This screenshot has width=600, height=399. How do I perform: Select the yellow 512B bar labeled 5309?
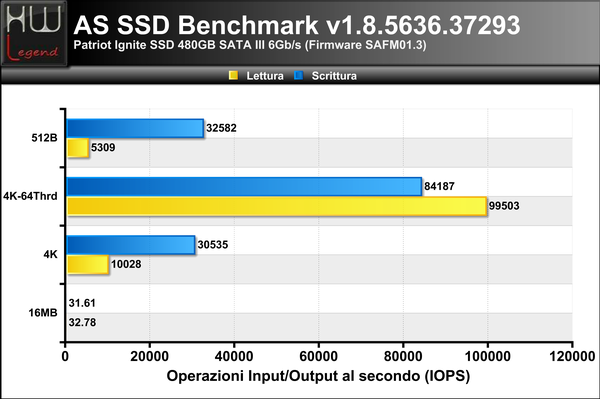tap(78, 148)
